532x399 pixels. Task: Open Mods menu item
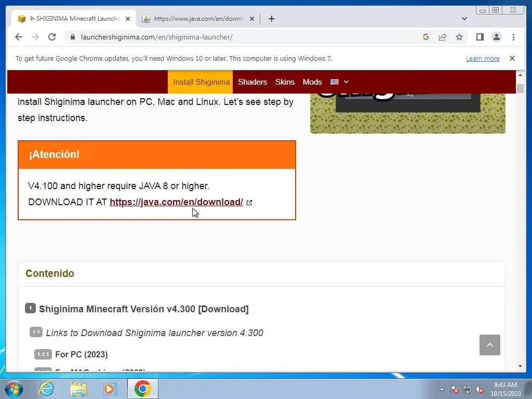[312, 82]
